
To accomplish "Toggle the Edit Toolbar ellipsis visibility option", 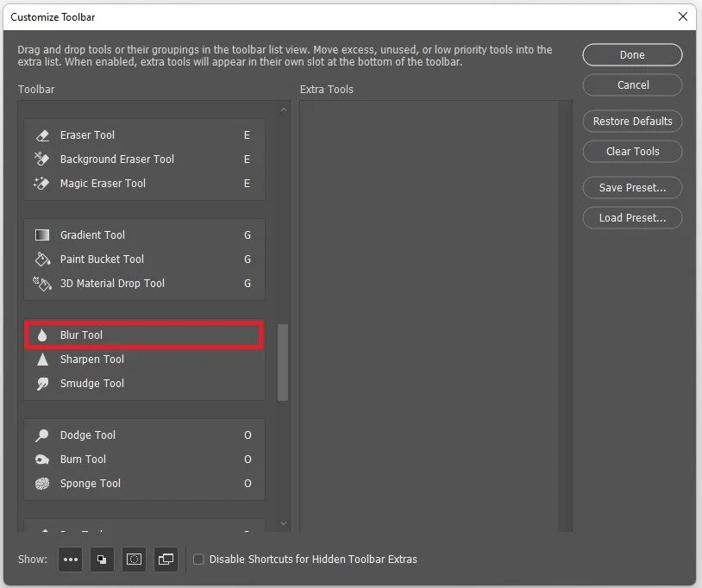I will [70, 559].
